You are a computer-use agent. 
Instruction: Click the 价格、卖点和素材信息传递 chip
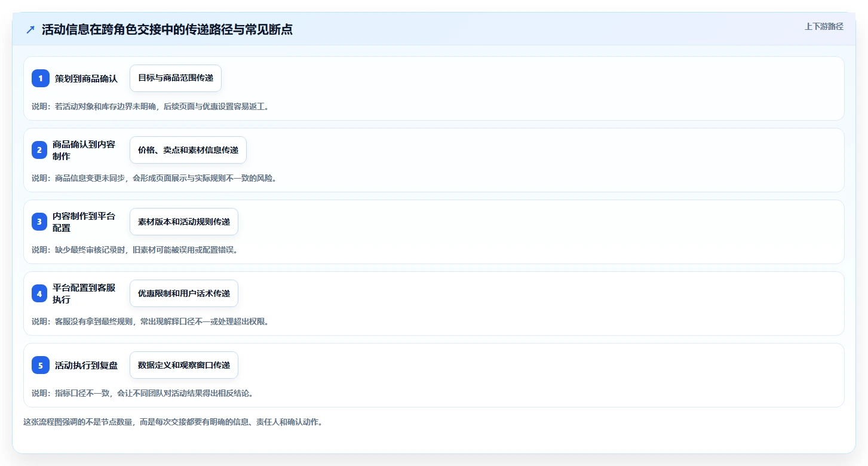(188, 150)
